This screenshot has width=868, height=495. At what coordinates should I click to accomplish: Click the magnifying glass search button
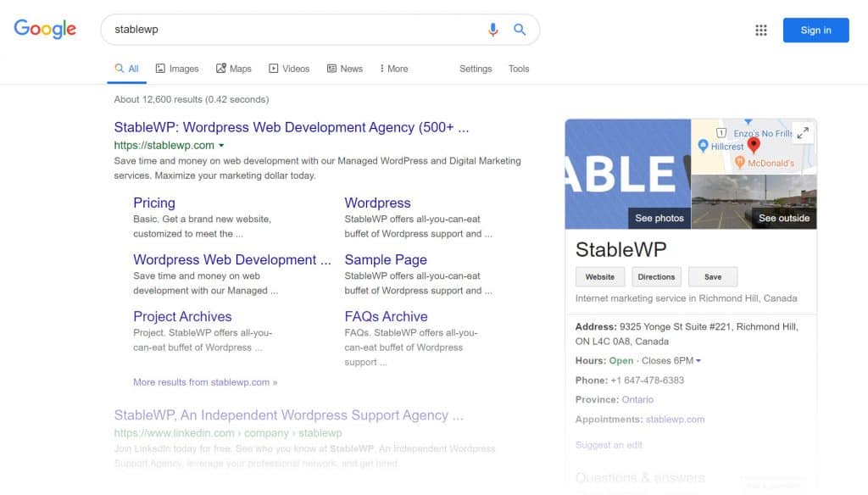click(x=520, y=30)
